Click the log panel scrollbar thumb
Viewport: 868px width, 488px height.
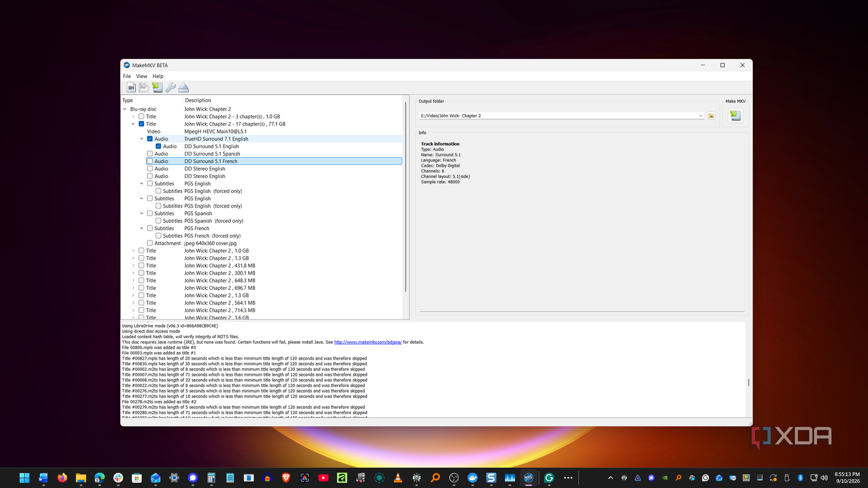pyautogui.click(x=749, y=382)
